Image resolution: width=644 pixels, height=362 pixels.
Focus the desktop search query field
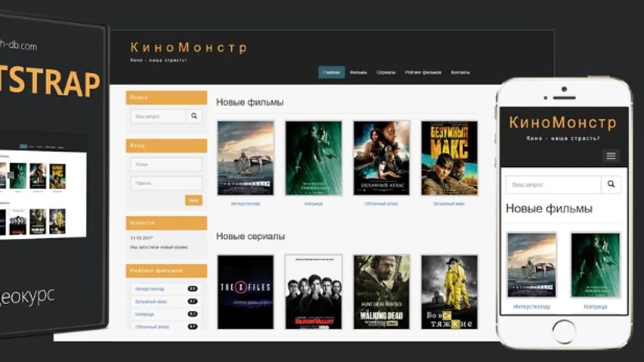(x=159, y=116)
